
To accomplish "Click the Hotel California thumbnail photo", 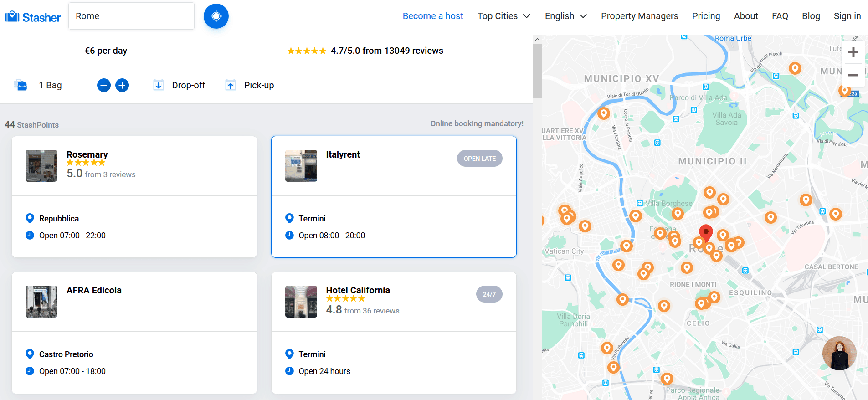I will tap(301, 302).
